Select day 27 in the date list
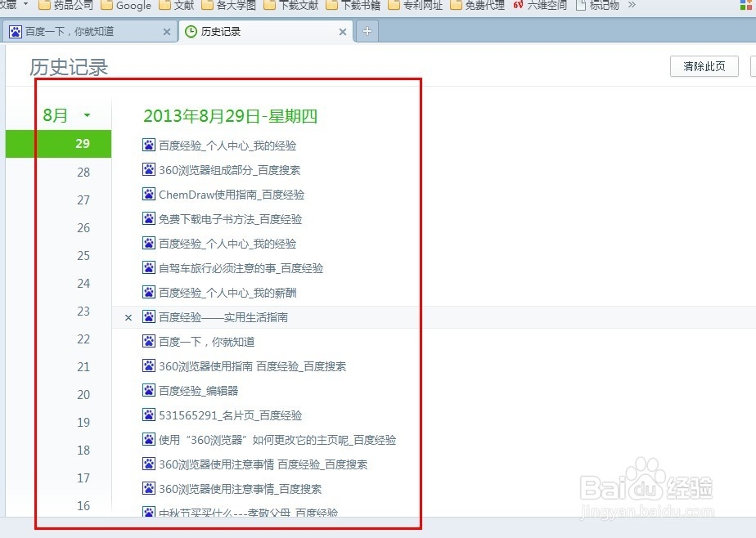The height and width of the screenshot is (538, 756). point(83,200)
